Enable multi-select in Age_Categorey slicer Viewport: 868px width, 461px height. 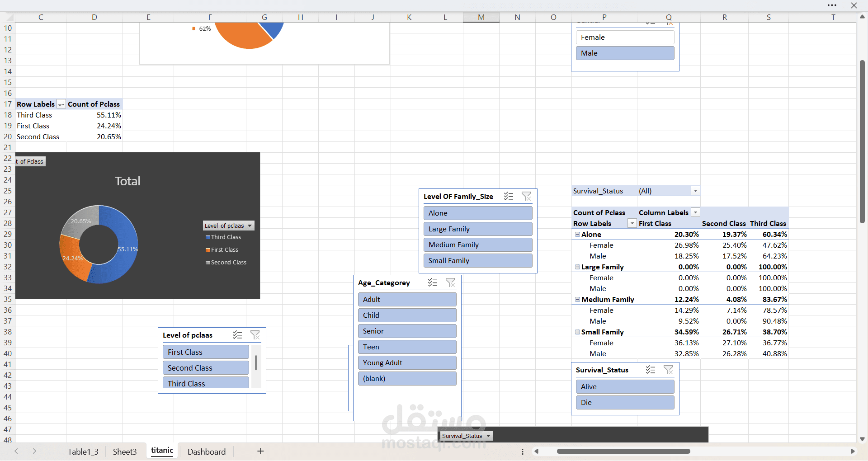click(x=433, y=282)
